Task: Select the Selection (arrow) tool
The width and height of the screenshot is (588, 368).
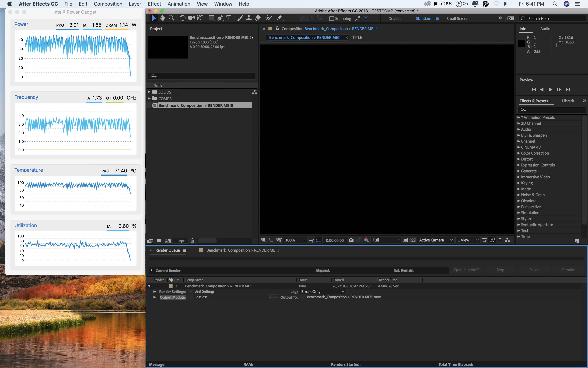Action: tap(154, 18)
